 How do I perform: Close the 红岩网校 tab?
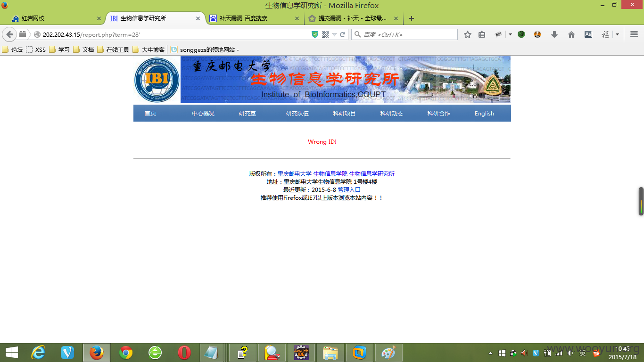click(99, 18)
